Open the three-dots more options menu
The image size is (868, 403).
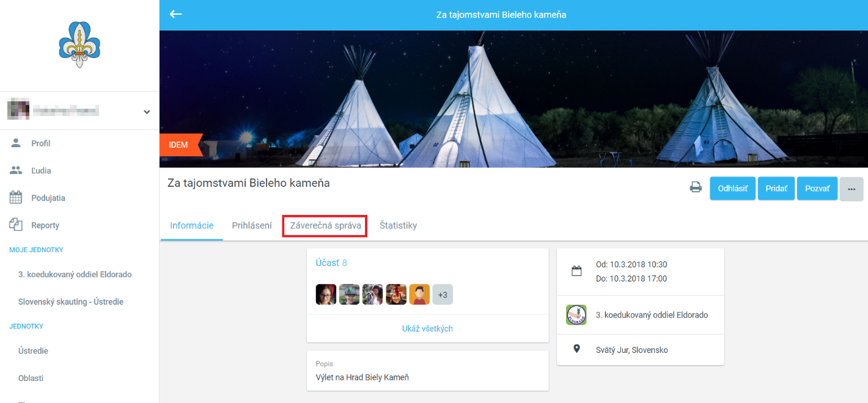(x=851, y=189)
